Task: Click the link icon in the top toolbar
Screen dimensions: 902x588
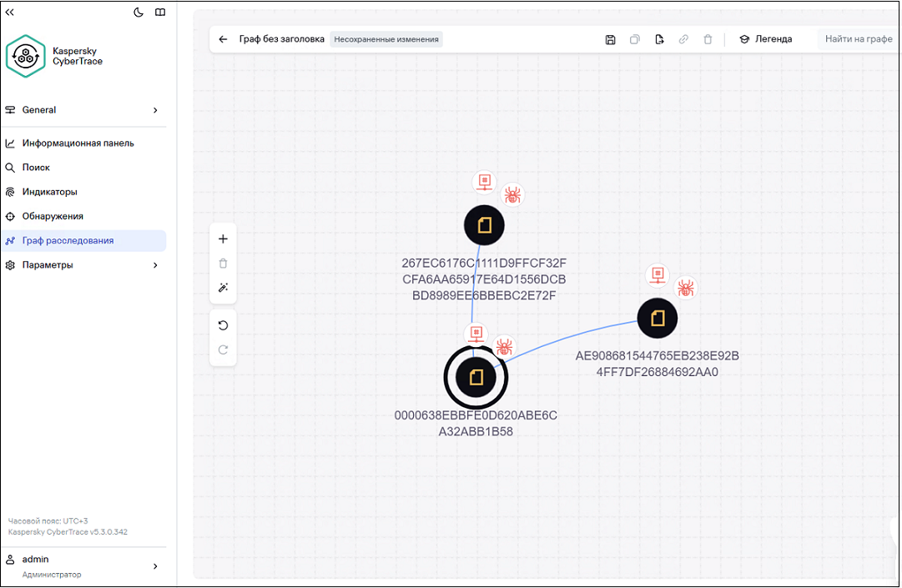Action: click(683, 39)
